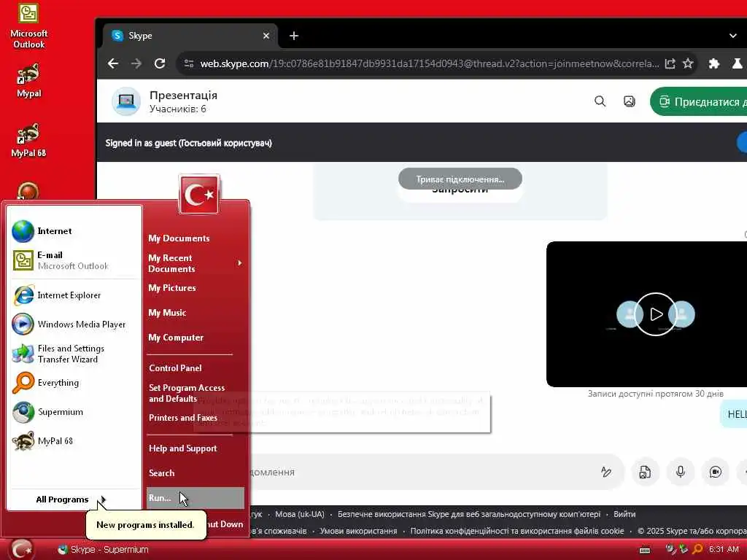Open safe public computer usage link
Image resolution: width=747 pixels, height=560 pixels.
pos(469,514)
